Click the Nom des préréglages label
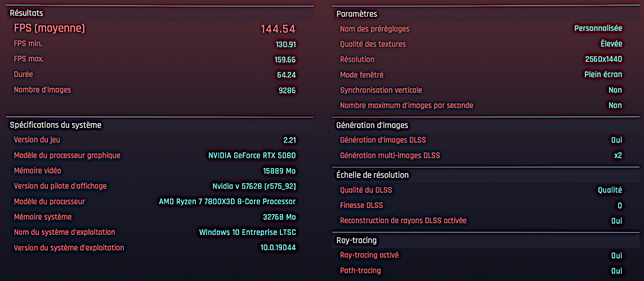Screen dimensions: 644x281 click(374, 29)
